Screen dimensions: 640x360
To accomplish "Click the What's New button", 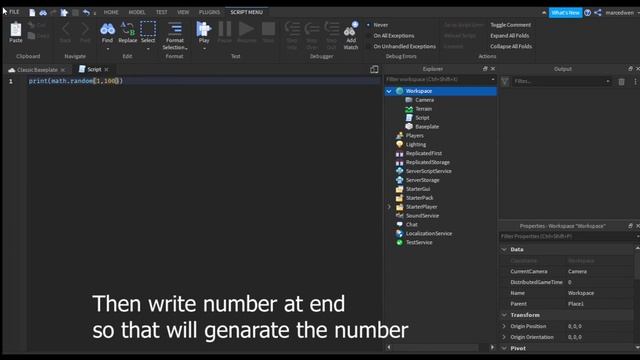I will pos(565,13).
